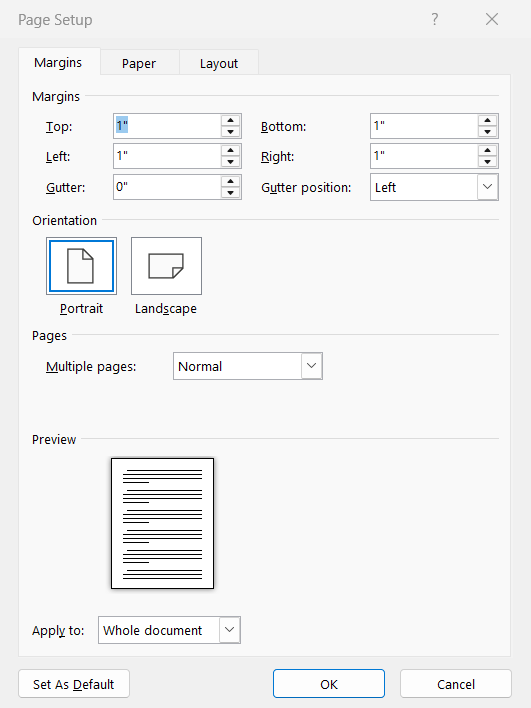The width and height of the screenshot is (531, 708).
Task: Increase the Left margin value
Action: [230, 150]
